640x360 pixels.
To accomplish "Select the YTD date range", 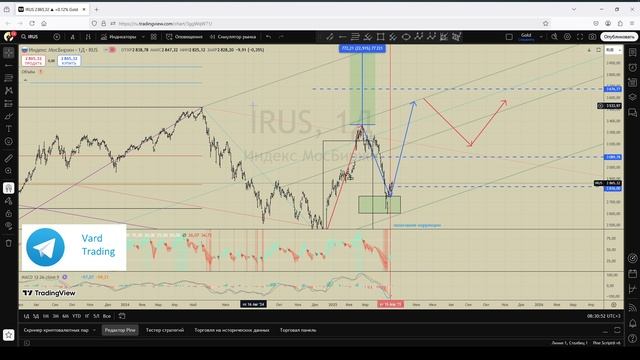I will [x=76, y=316].
